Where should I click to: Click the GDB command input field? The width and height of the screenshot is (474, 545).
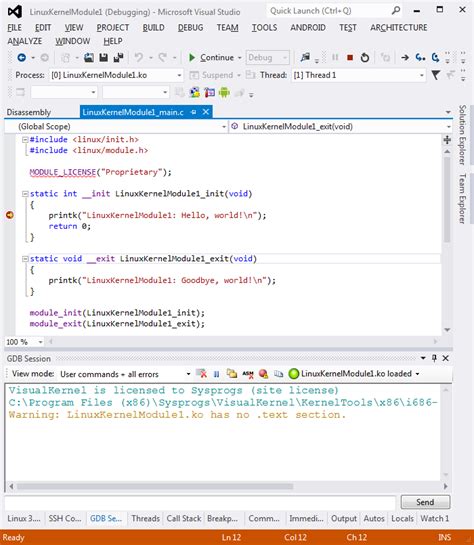[200, 502]
